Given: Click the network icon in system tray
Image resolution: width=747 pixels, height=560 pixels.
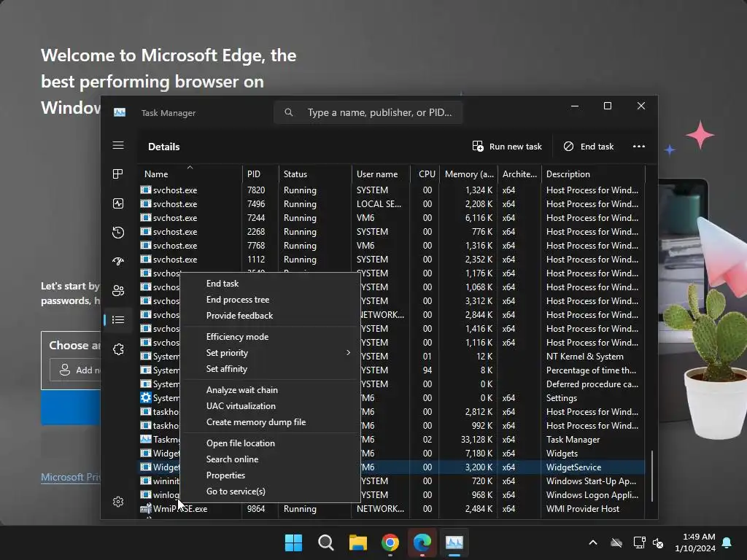Looking at the screenshot, I should (639, 542).
